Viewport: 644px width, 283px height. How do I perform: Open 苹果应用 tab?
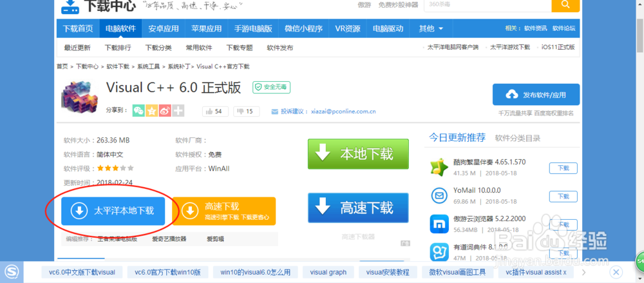tap(206, 29)
